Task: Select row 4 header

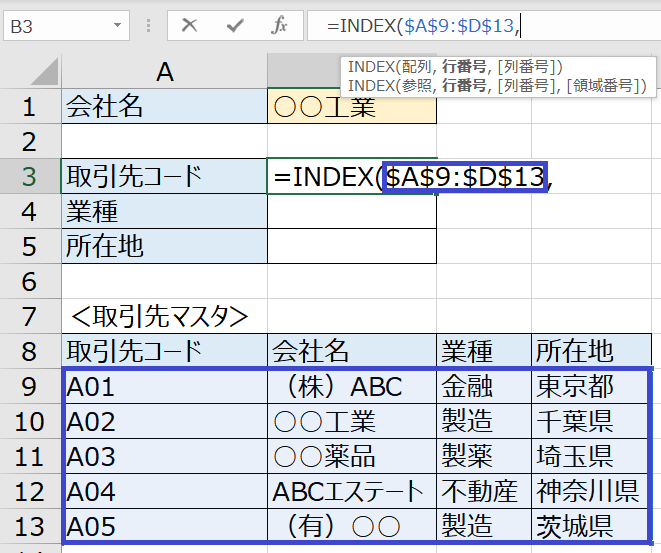Action: (x=30, y=211)
